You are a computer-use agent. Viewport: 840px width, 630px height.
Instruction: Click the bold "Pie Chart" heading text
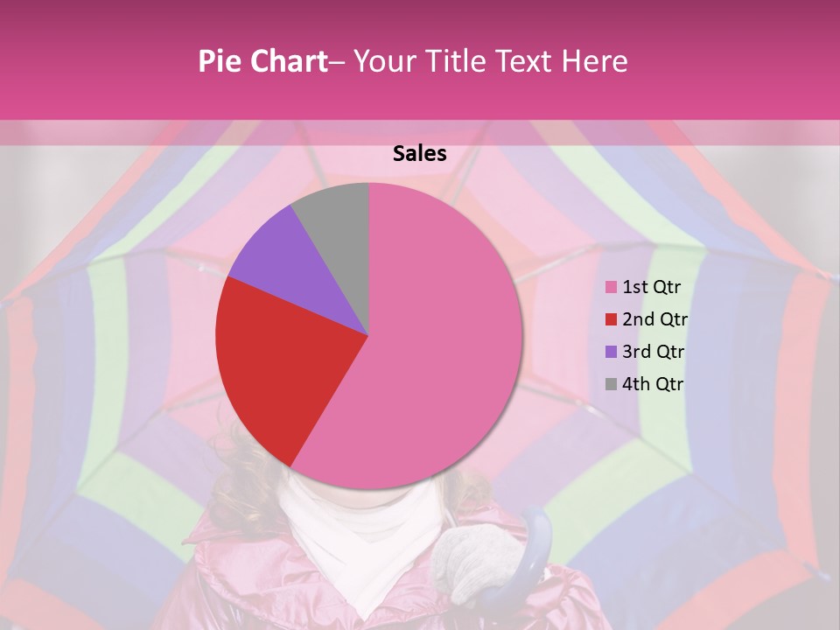pos(262,60)
